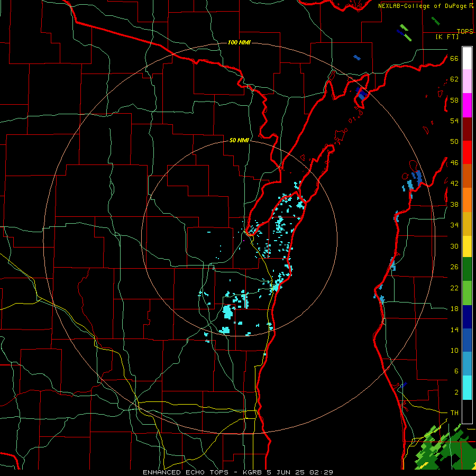The width and height of the screenshot is (476, 476).
Task: Click the '02:29' timestamp text
Action: pyautogui.click(x=321, y=472)
